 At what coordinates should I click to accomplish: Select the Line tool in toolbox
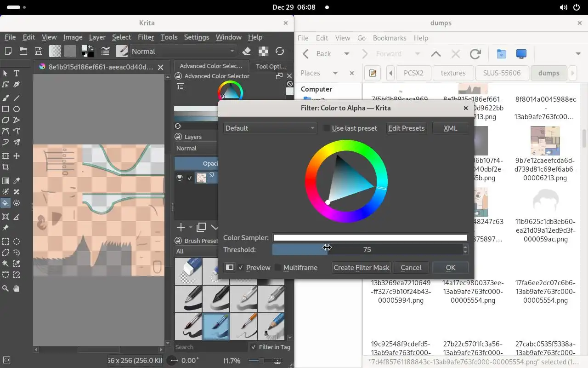tap(17, 98)
